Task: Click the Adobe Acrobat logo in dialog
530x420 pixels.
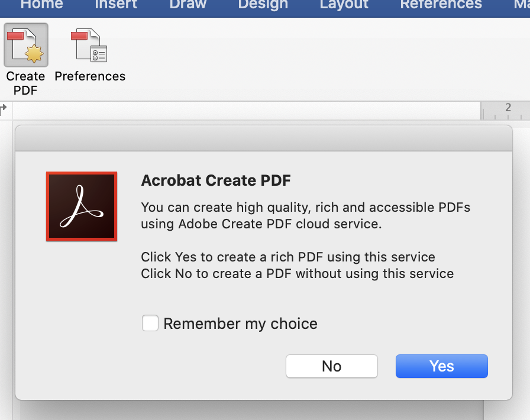Action: 82,206
